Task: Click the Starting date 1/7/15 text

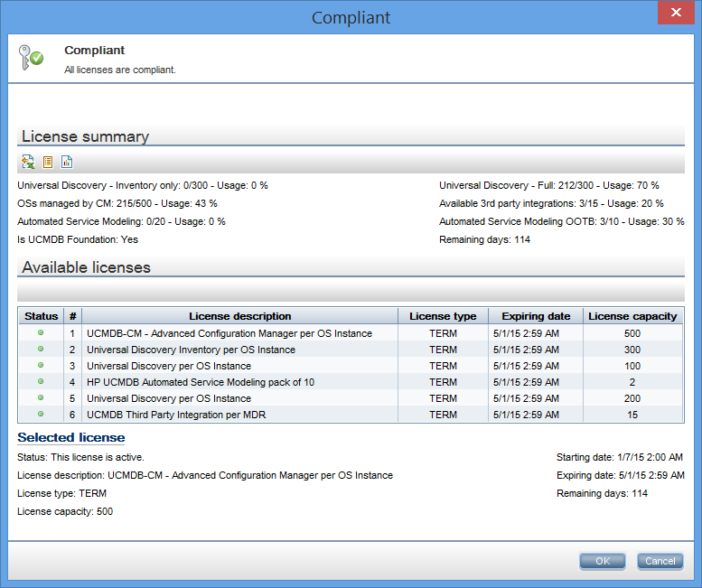Action: (x=620, y=457)
